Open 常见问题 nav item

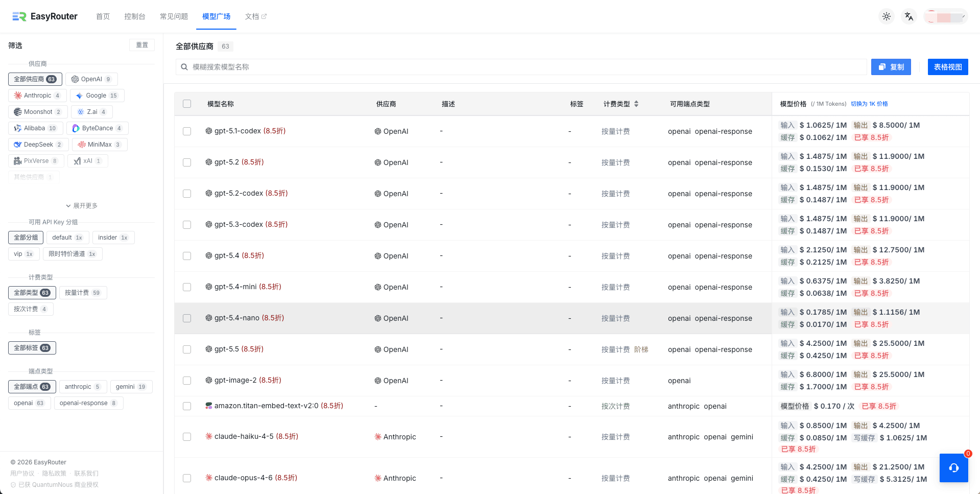tap(174, 16)
